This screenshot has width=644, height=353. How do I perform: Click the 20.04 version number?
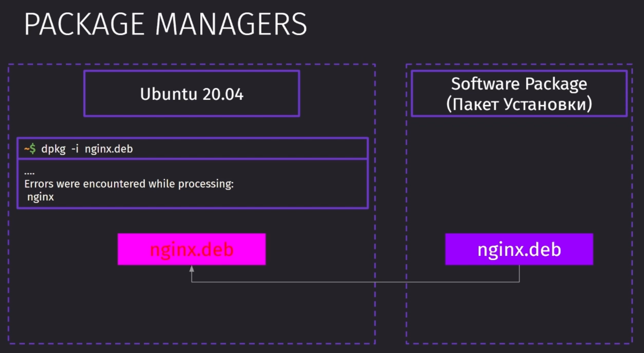point(223,95)
